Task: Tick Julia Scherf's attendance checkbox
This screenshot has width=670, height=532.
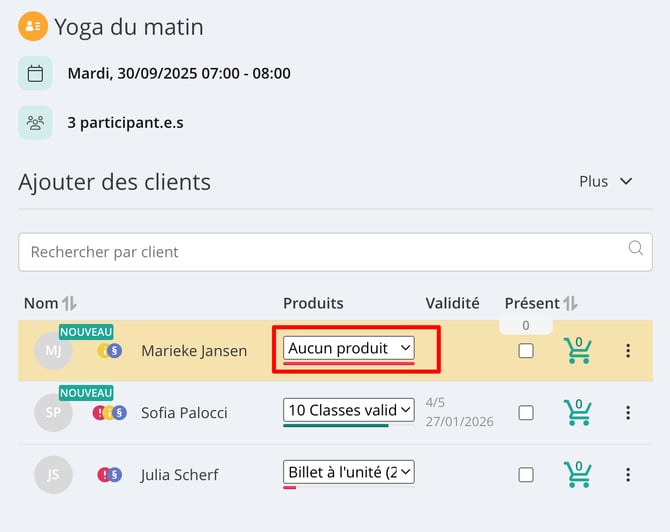Action: (x=526, y=475)
